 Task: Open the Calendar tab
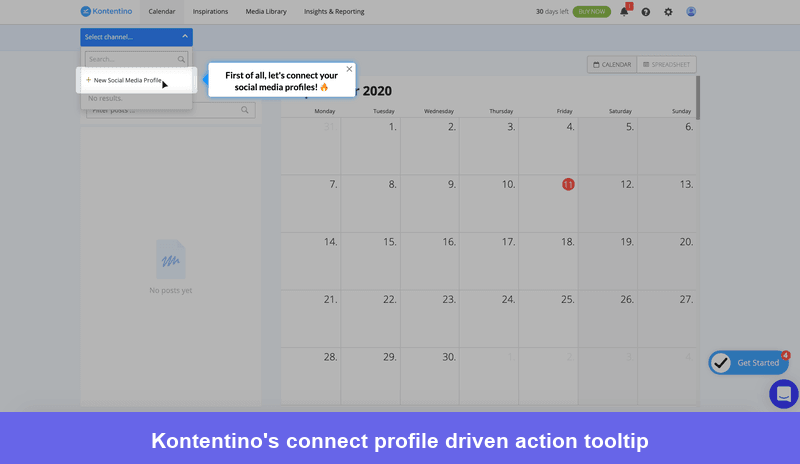pyautogui.click(x=162, y=12)
